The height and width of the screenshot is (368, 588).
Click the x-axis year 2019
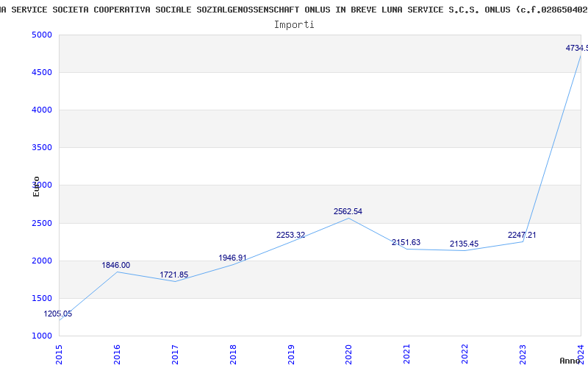pyautogui.click(x=291, y=355)
